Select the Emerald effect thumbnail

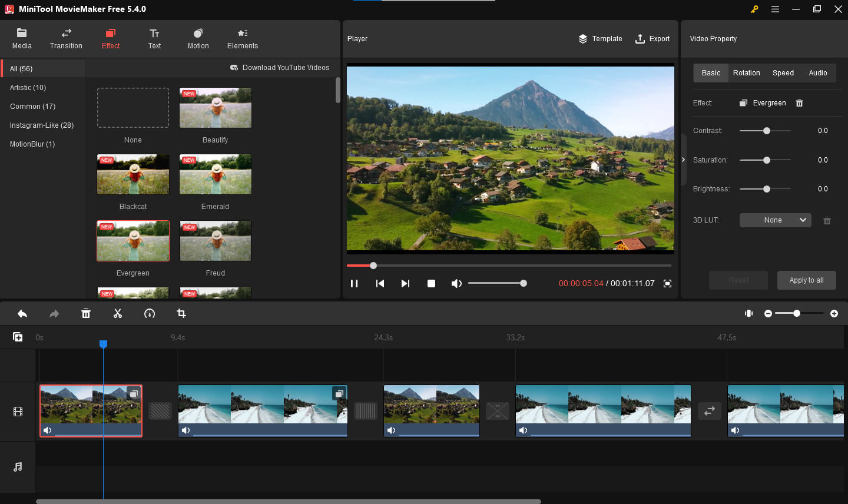pos(216,175)
